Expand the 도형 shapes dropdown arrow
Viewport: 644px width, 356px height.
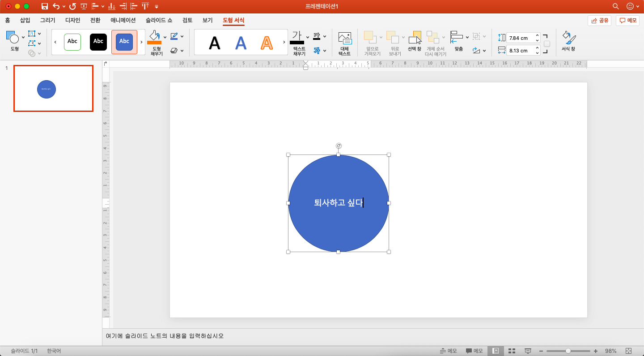click(x=23, y=37)
